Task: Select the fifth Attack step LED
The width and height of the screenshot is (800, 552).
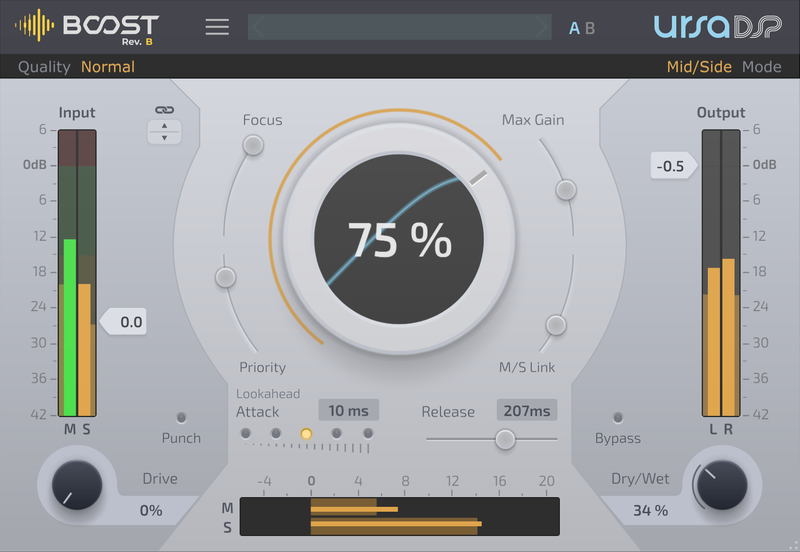Action: point(368,434)
